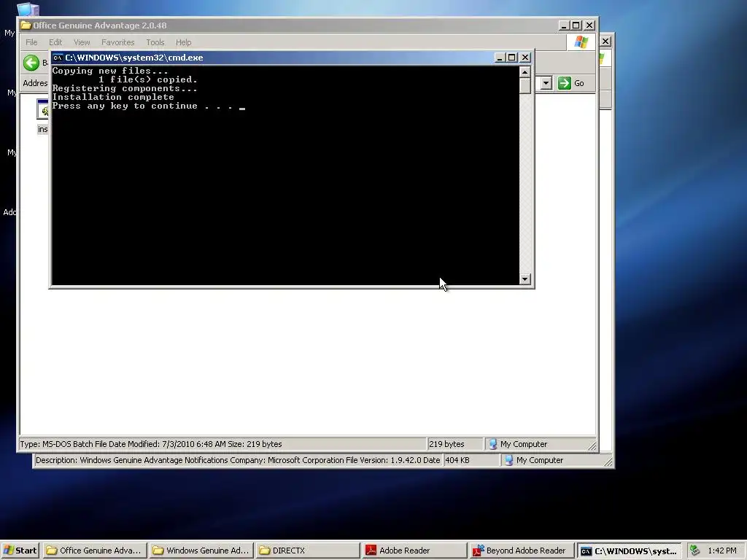Click the cmd.exe taskbar button
The height and width of the screenshot is (560, 747).
click(628, 551)
